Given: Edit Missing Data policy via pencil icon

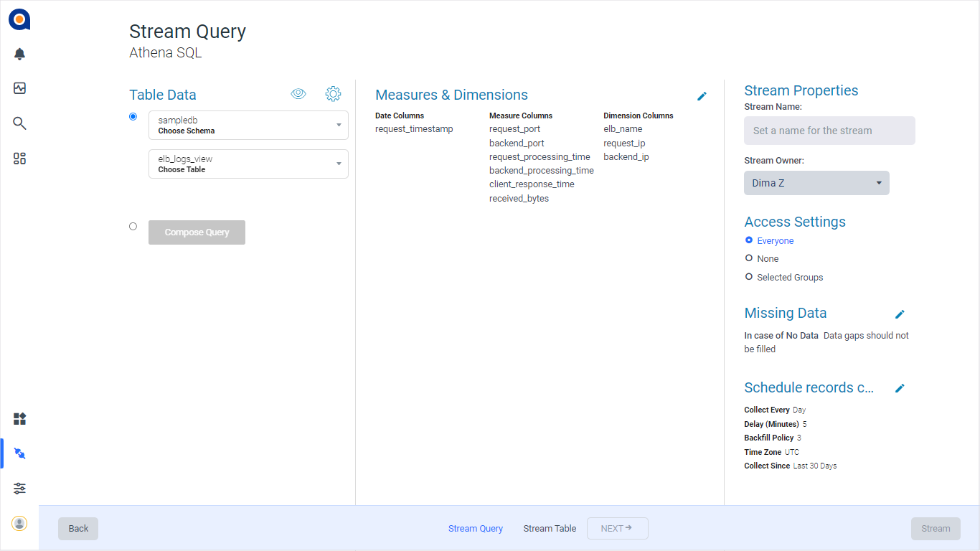Looking at the screenshot, I should pos(900,314).
